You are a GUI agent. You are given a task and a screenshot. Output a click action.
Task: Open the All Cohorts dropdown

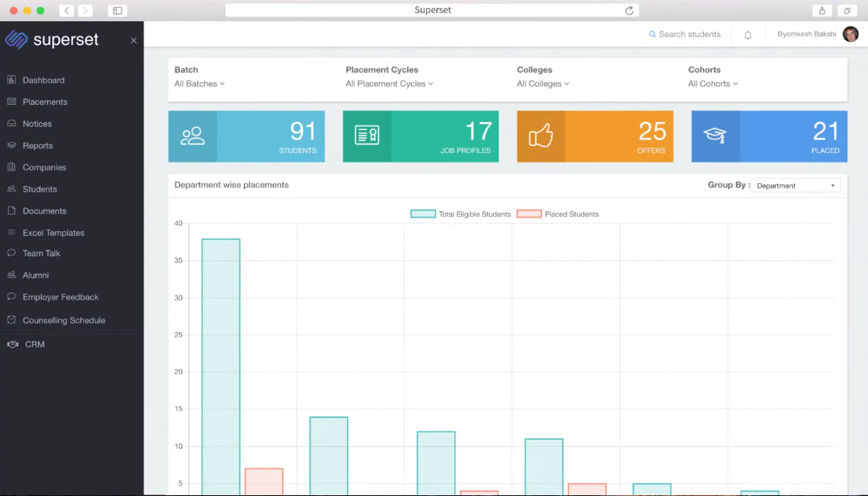713,84
